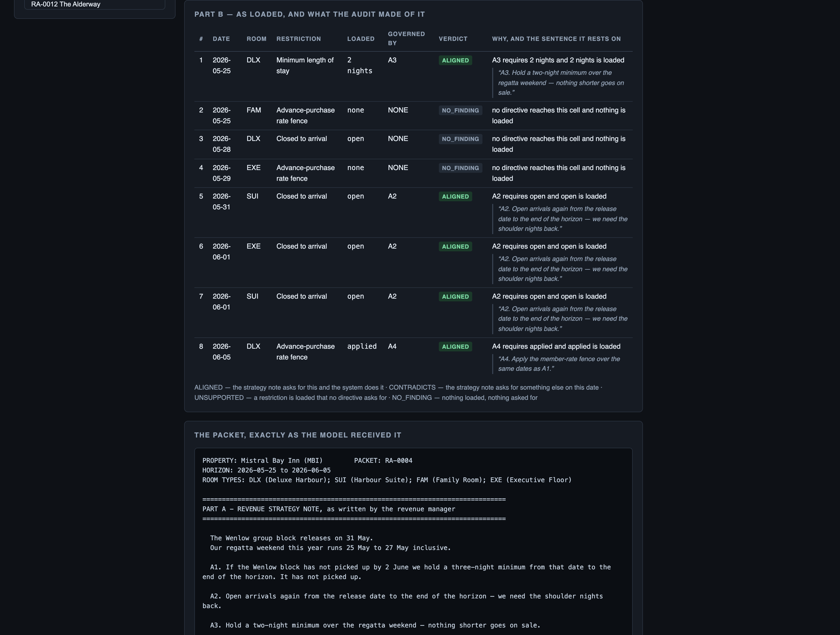Click the ROOM column header

pyautogui.click(x=256, y=39)
